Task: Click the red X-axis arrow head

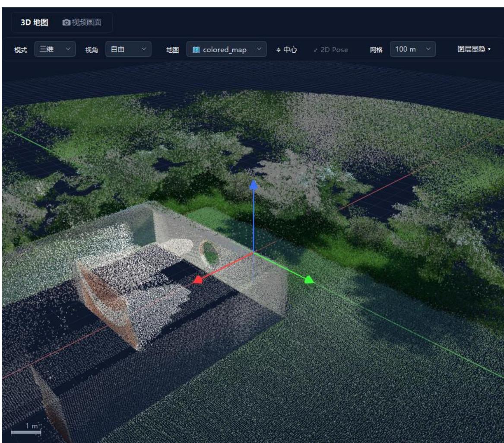Action: [197, 280]
